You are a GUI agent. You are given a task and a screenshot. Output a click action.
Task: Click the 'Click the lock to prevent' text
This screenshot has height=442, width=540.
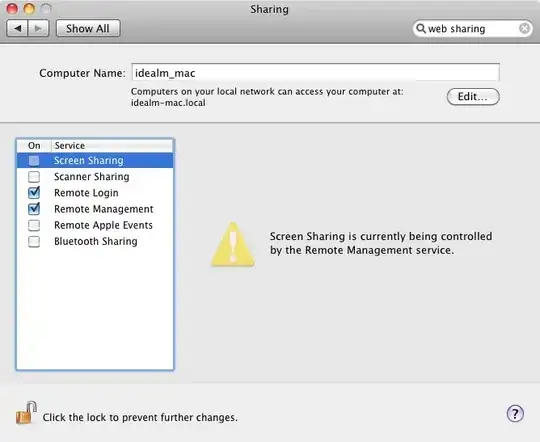tap(140, 417)
